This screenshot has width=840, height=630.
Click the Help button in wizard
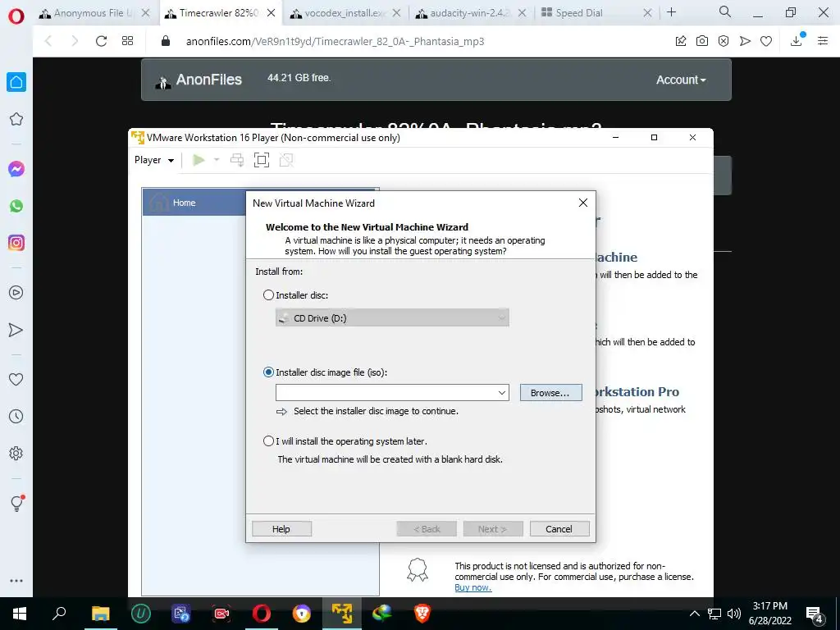coord(281,529)
